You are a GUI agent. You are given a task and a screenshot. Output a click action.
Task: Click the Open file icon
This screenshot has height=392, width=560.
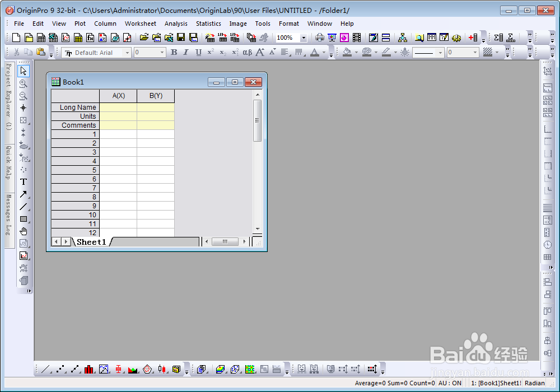click(x=144, y=38)
